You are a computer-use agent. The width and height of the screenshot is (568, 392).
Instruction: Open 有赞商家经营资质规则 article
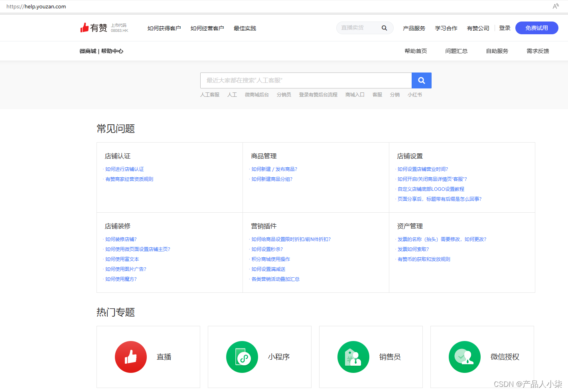tap(129, 179)
